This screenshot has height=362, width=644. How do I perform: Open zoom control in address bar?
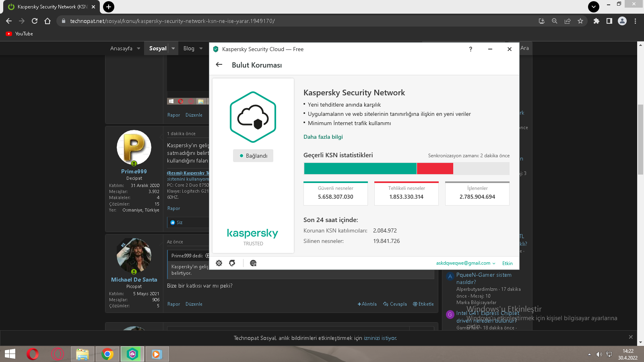[555, 21]
